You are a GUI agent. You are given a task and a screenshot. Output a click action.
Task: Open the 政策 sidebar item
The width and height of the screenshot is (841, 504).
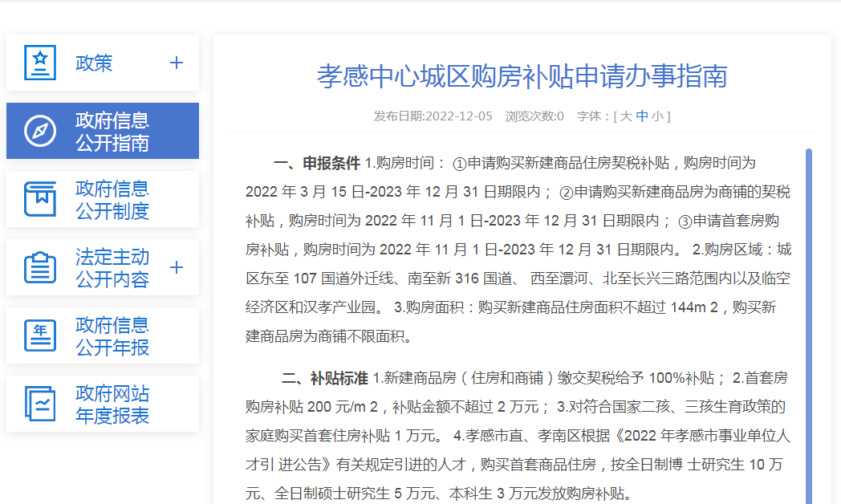95,63
